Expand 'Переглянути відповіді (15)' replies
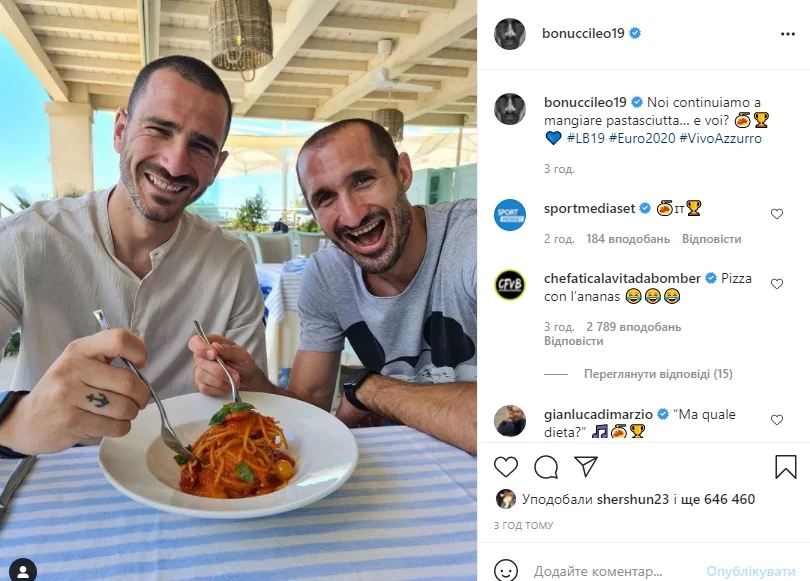810x581 pixels. (x=658, y=374)
